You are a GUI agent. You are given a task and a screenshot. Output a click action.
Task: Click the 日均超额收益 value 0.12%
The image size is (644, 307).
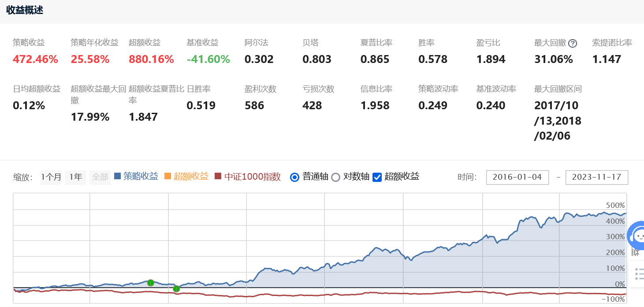(x=29, y=106)
